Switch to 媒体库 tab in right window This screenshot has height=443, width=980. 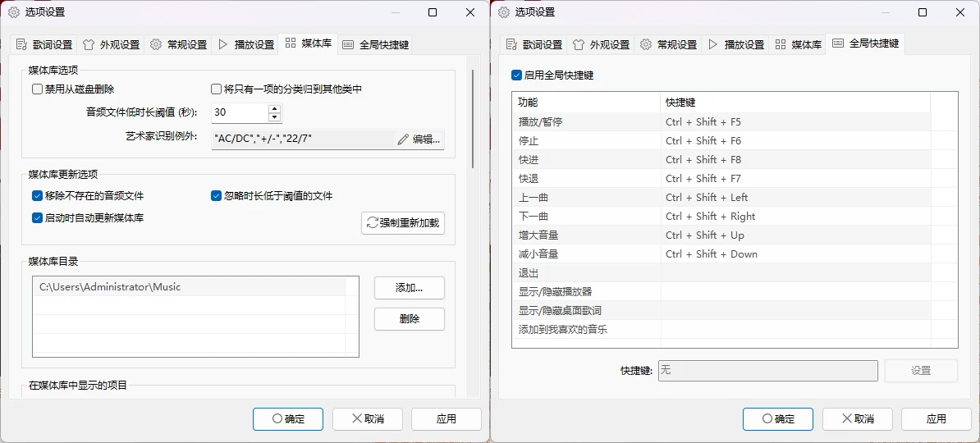click(798, 44)
